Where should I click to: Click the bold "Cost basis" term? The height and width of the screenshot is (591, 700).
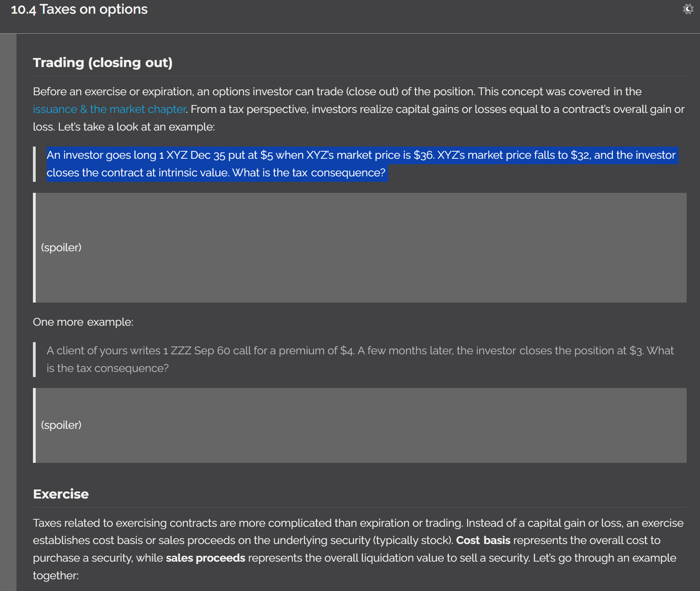(x=483, y=540)
